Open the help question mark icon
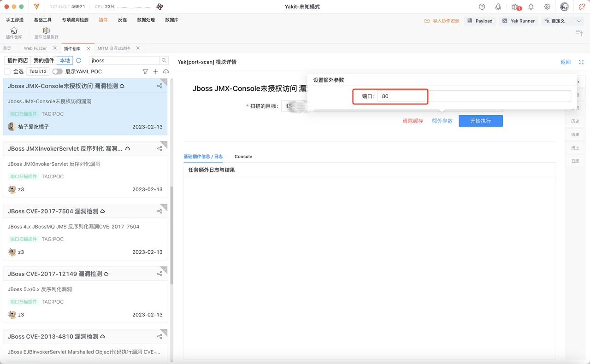 tap(482, 7)
